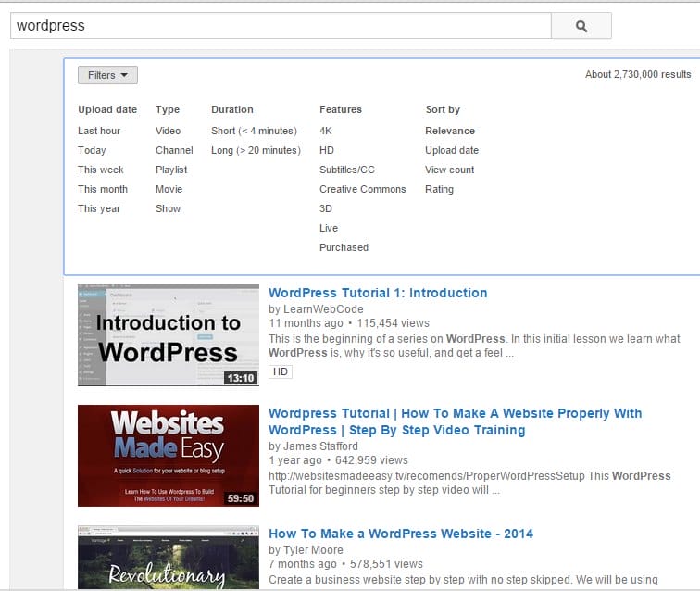
Task: Click the Upload date column heading
Action: point(107,109)
